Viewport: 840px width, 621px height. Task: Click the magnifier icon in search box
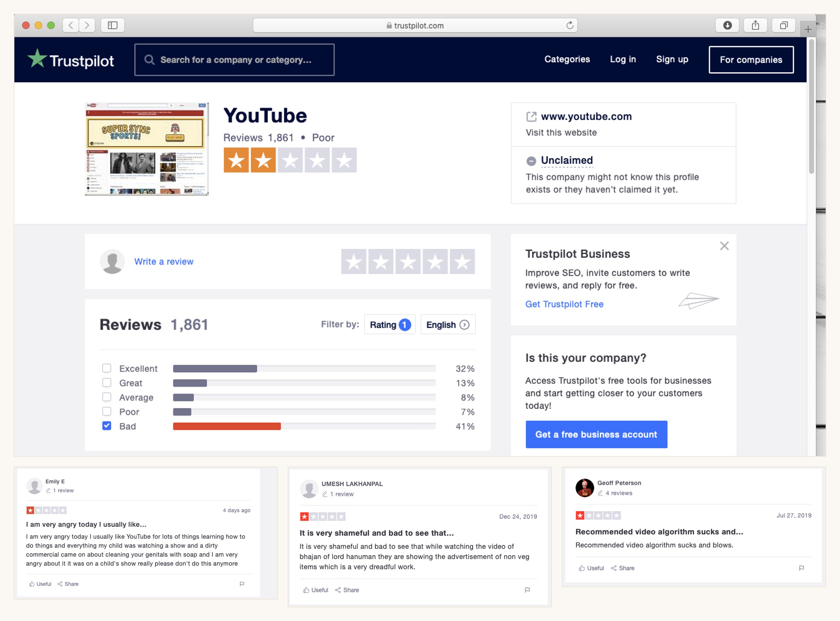pyautogui.click(x=149, y=60)
